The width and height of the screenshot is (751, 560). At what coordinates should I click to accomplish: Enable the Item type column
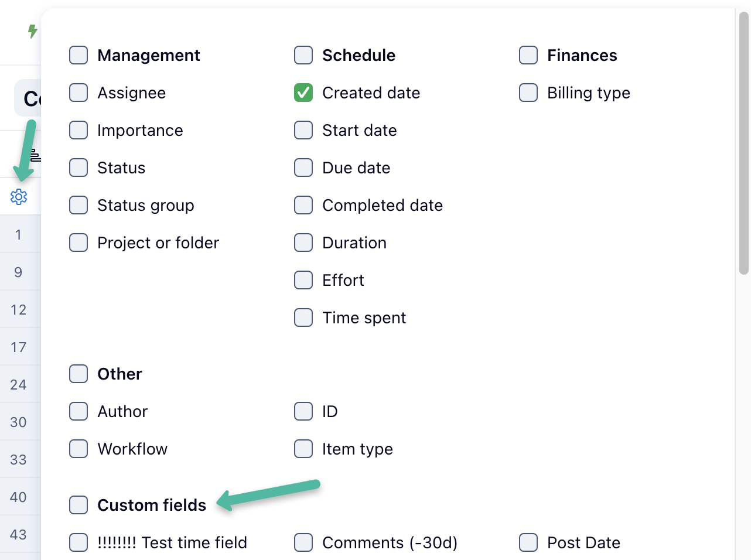point(303,449)
